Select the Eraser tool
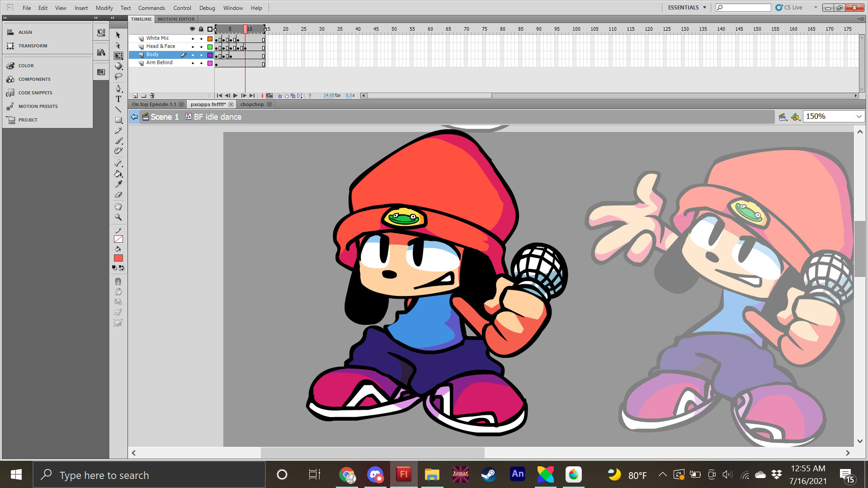The width and height of the screenshot is (868, 488). click(x=118, y=195)
